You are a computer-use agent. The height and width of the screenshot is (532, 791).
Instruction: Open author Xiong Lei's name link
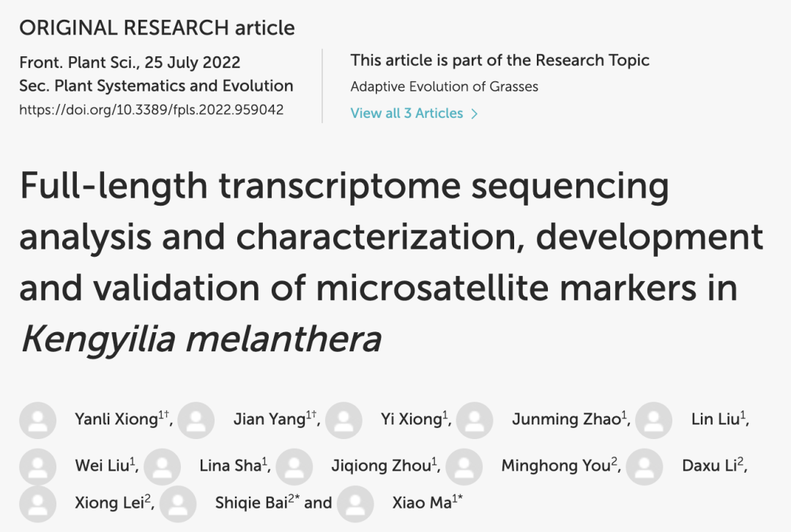tap(109, 502)
